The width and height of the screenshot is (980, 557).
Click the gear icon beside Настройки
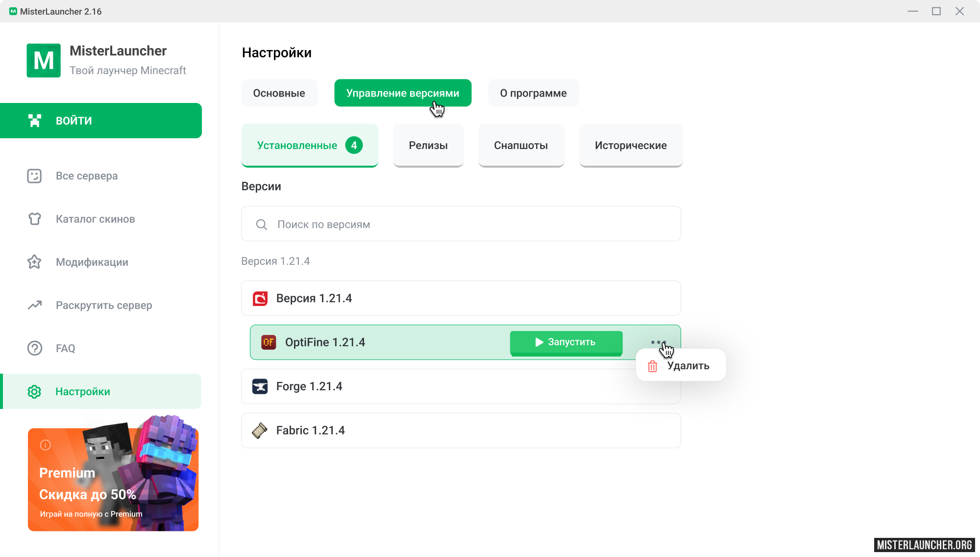click(x=34, y=392)
